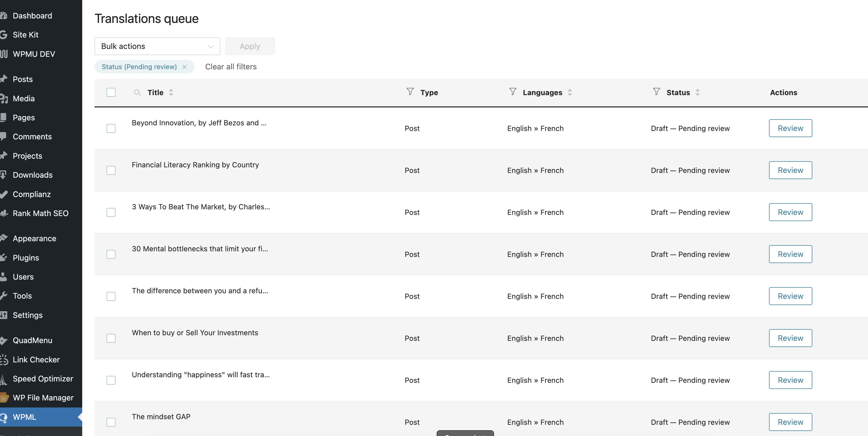Click 'English » French' in the Understanding happiness row
The image size is (868, 436).
pos(536,380)
